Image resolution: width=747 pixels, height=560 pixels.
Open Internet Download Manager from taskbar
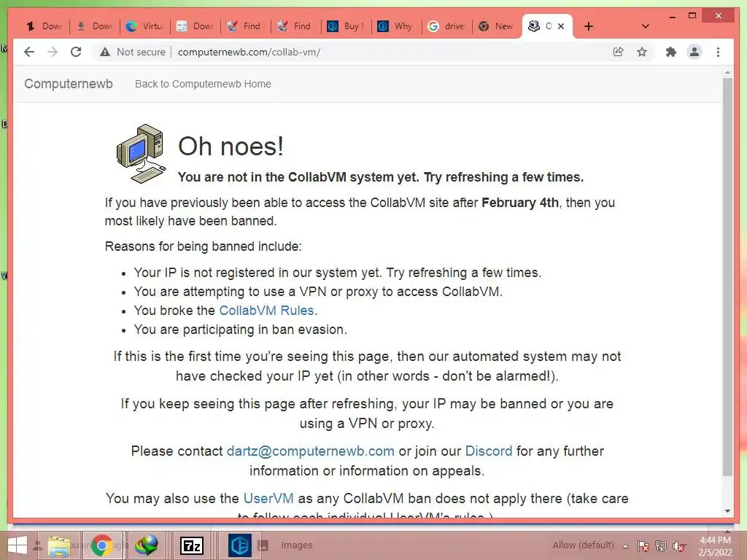(146, 545)
